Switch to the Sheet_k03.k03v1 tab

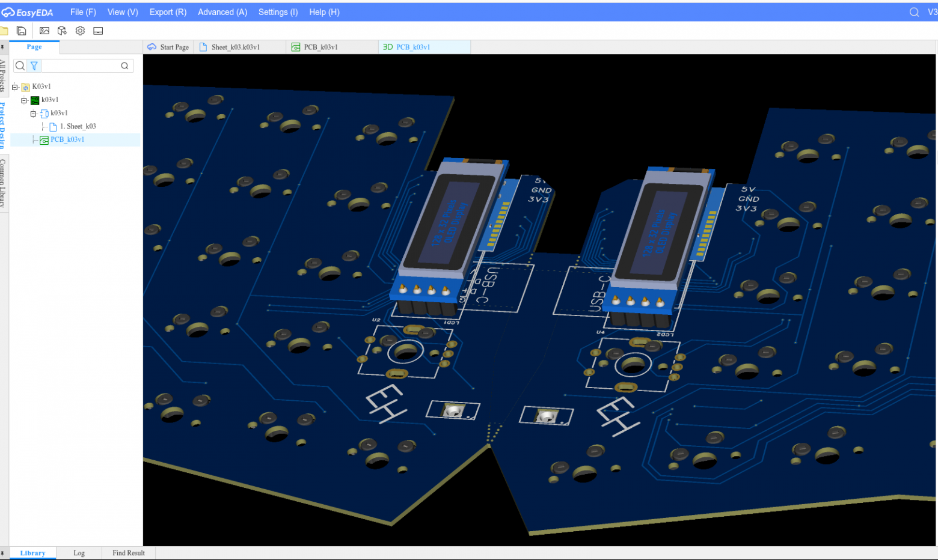tap(240, 47)
